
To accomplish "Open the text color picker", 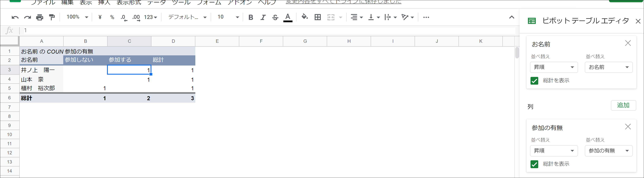I will pos(288,18).
